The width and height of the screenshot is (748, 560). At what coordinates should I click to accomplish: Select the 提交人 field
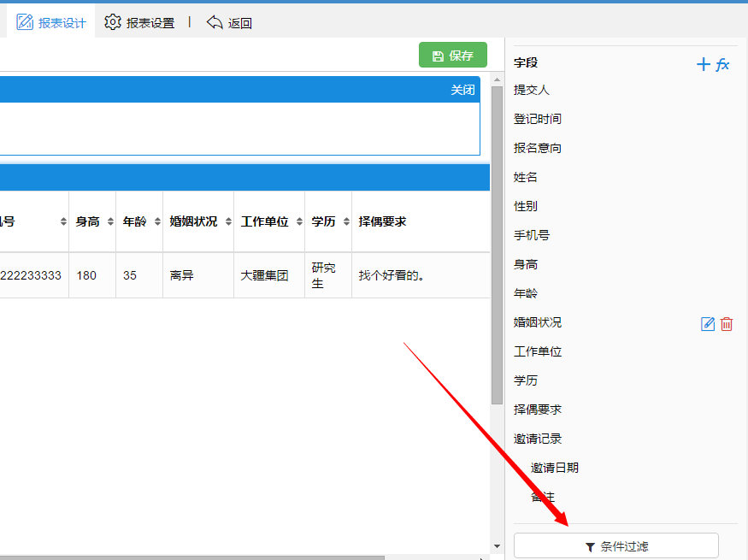[532, 90]
